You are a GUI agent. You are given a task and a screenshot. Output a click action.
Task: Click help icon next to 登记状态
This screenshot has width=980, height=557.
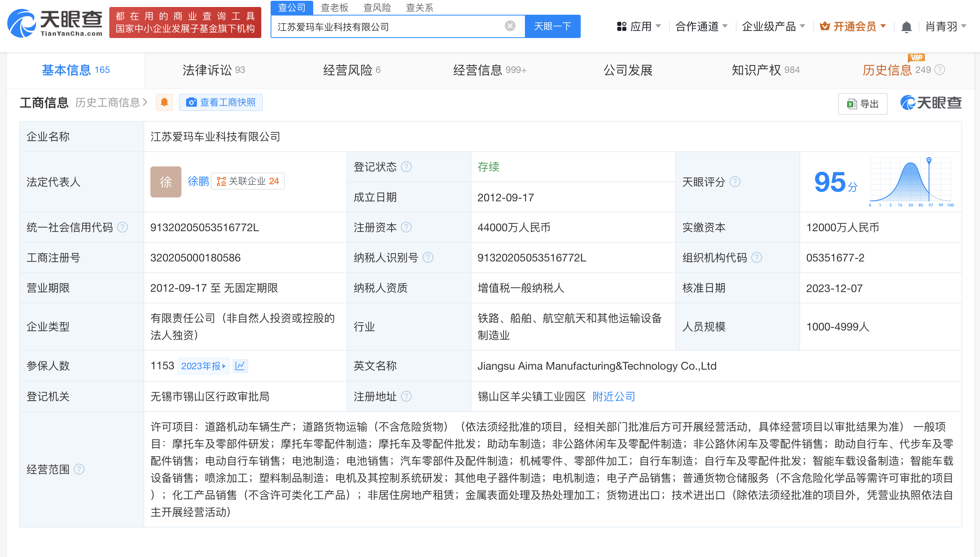pos(406,167)
